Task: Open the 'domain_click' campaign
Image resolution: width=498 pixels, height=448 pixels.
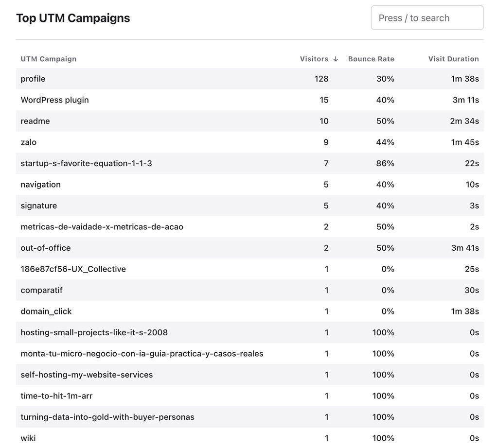Action: pos(46,311)
